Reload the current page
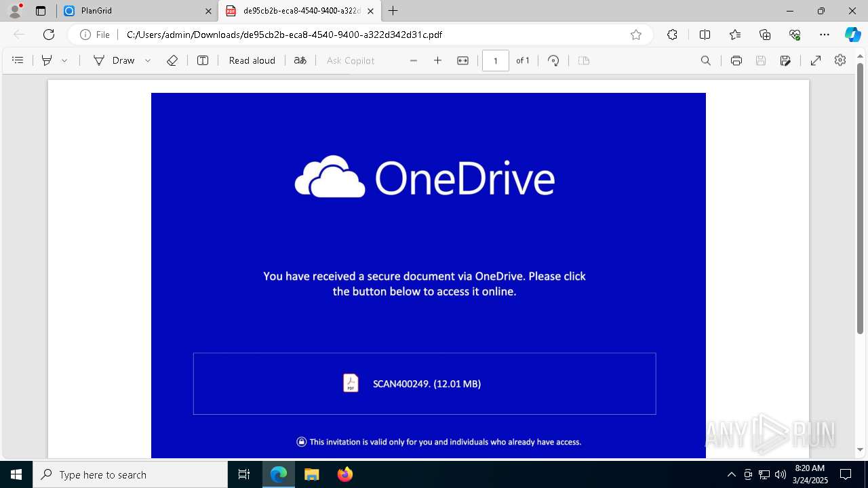Screen dimensions: 868x488 point(49,35)
